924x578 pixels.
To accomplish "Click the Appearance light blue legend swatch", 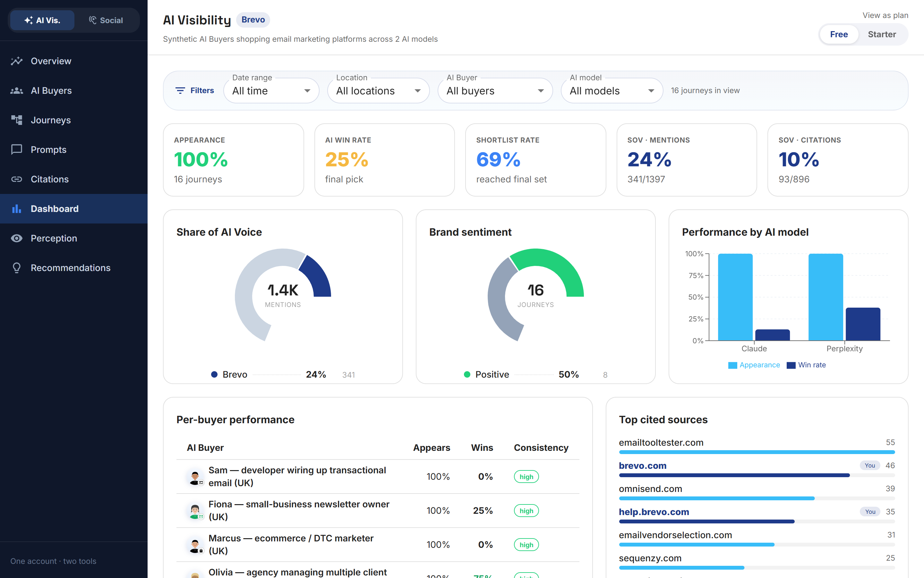I will pos(733,365).
